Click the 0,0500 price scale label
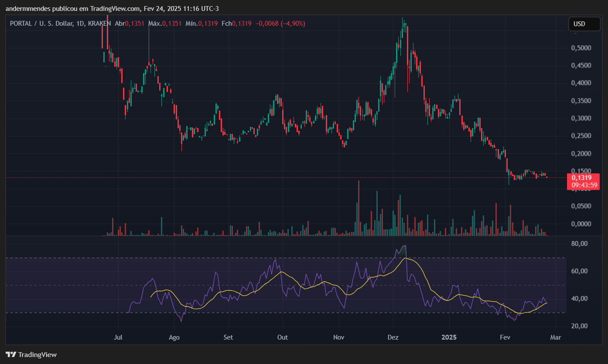 point(581,206)
